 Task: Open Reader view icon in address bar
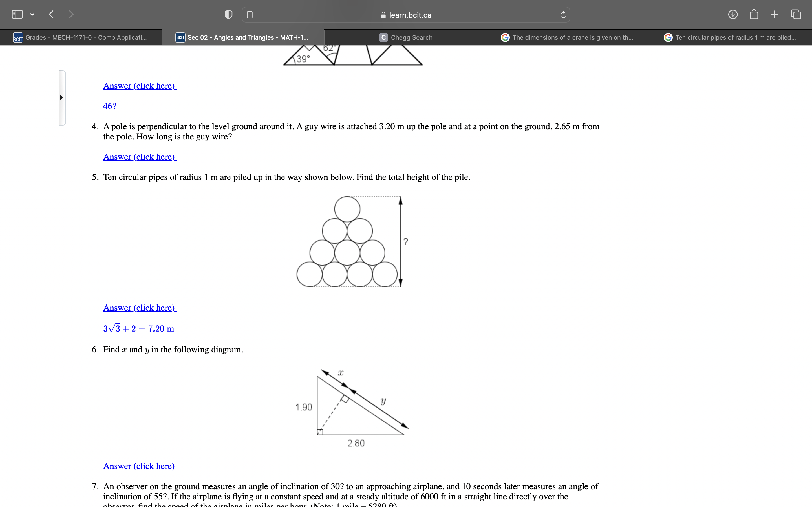click(x=250, y=15)
